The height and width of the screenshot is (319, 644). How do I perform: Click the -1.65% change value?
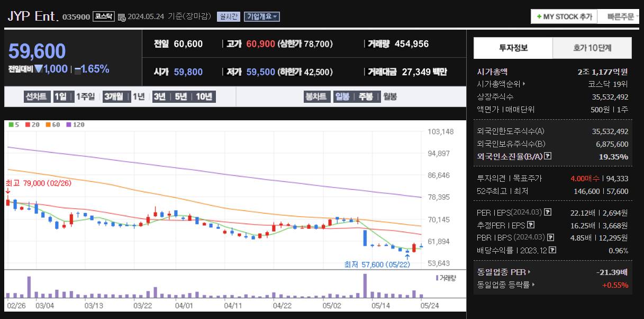[x=92, y=69]
